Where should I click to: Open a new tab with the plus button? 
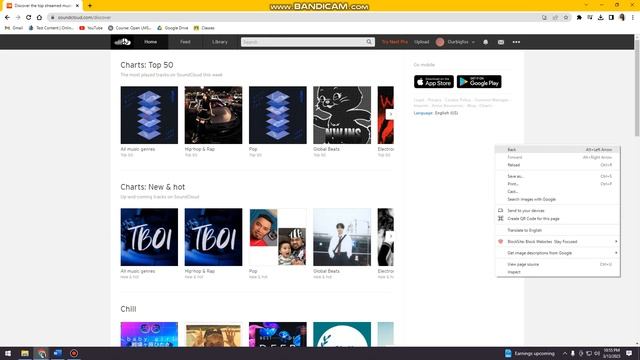click(90, 6)
